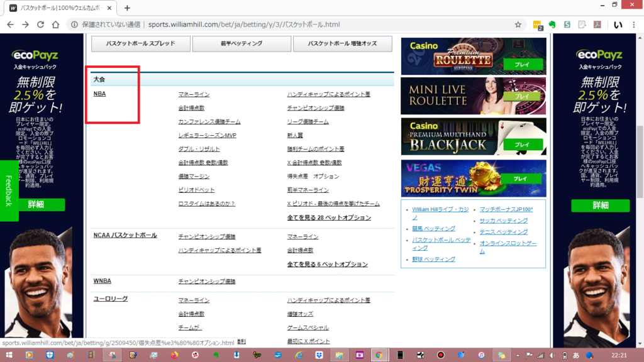View site security info icon

[x=74, y=25]
